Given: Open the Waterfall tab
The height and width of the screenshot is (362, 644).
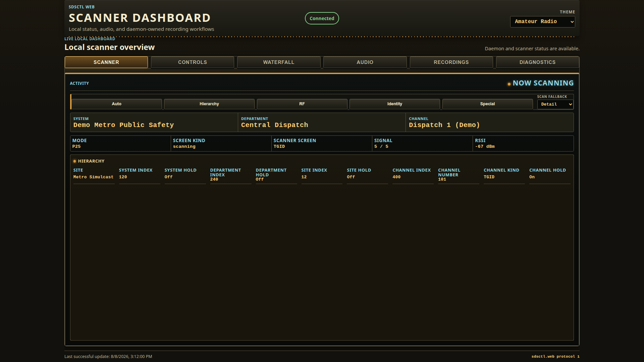Looking at the screenshot, I should coord(279,62).
